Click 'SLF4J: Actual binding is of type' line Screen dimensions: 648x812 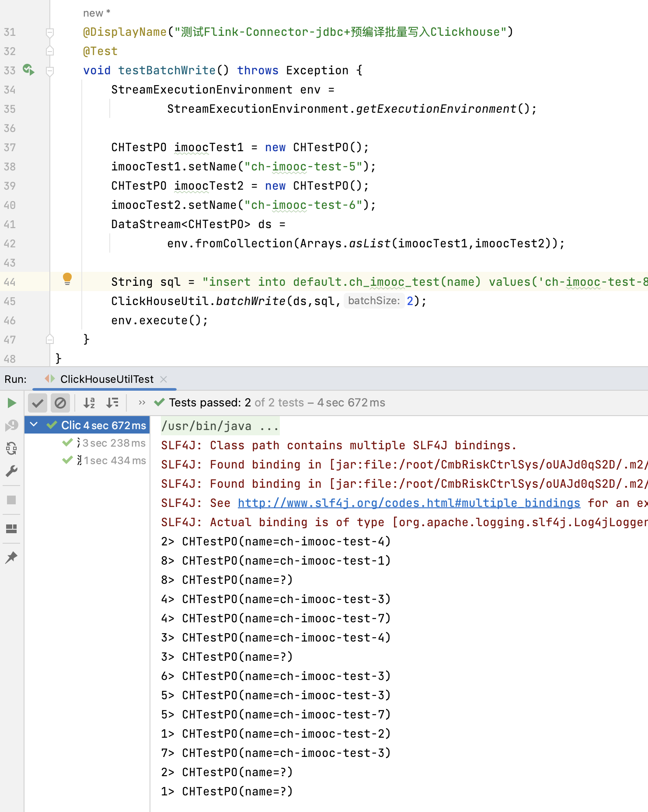coord(404,522)
